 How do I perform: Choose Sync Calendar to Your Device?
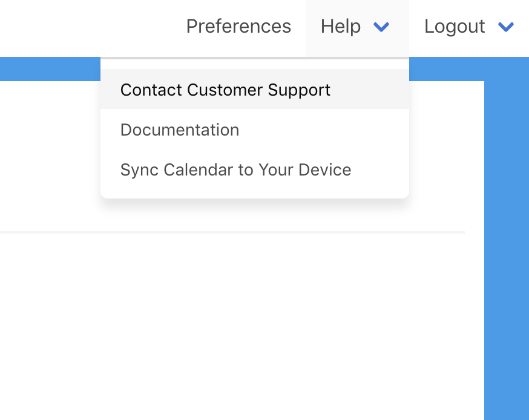[x=235, y=170]
